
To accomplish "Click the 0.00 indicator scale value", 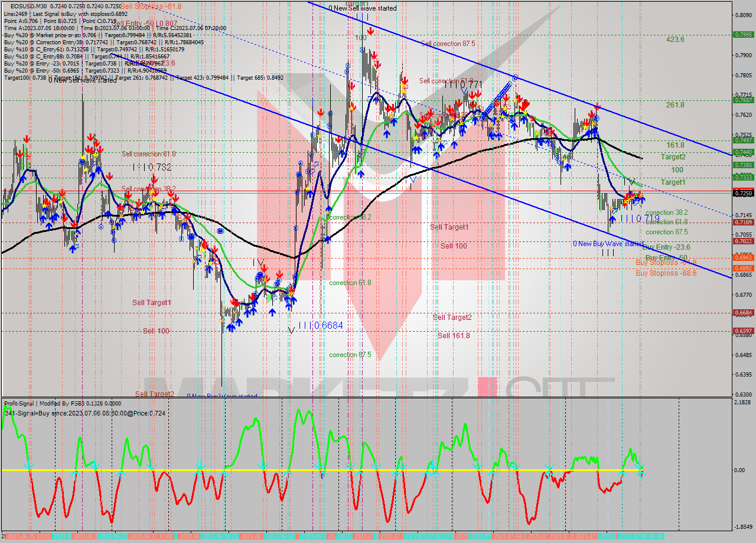I will (739, 470).
